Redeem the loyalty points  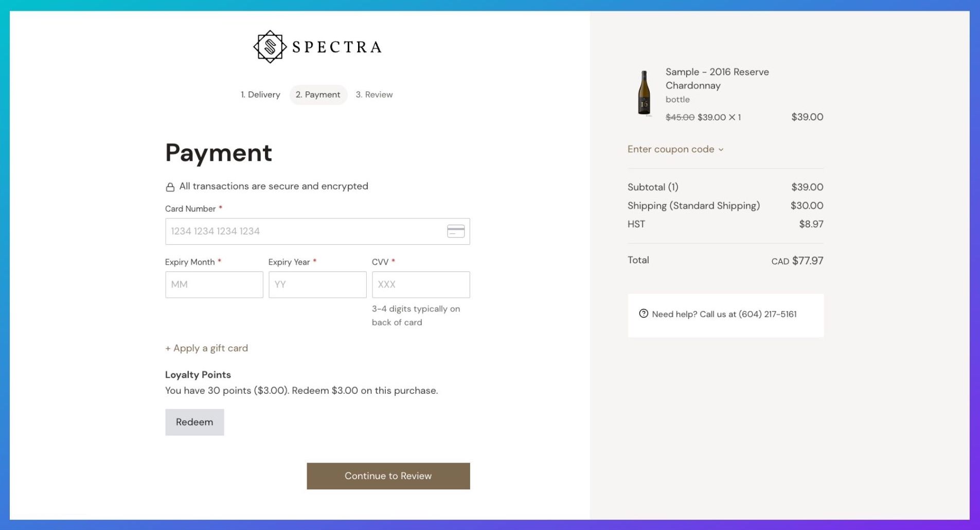(194, 422)
